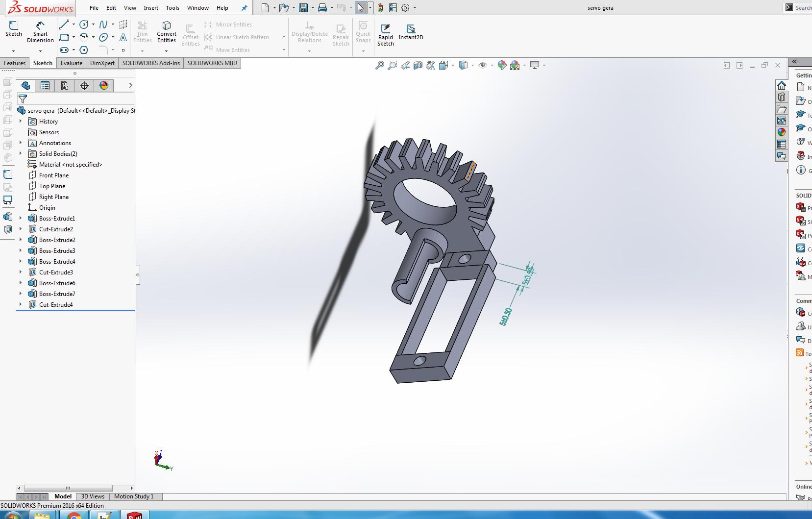812x519 pixels.
Task: Expand the Boss-Extrude4 feature
Action: tap(21, 261)
